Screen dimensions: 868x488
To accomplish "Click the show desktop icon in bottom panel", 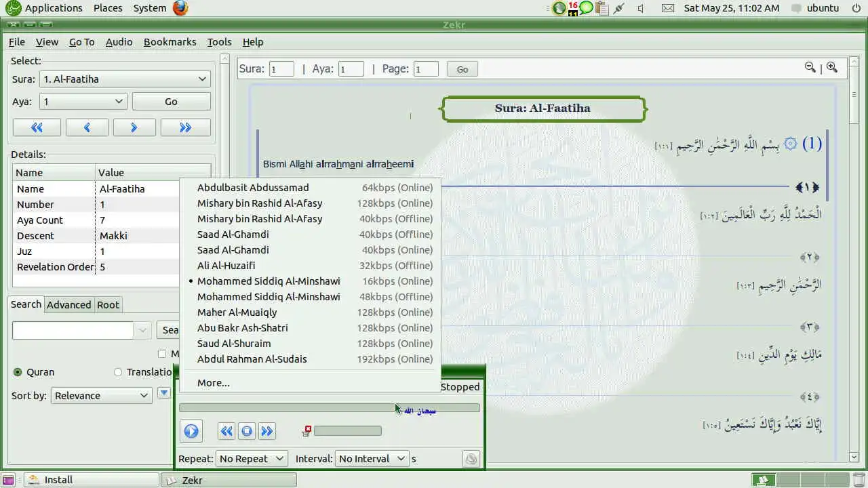I will click(x=9, y=480).
